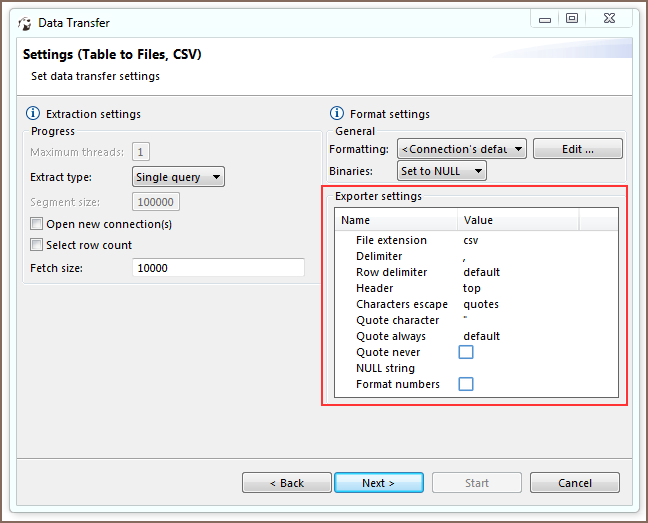Open the Extract type dropdown
Screen dimensions: 648x523
pos(178,177)
